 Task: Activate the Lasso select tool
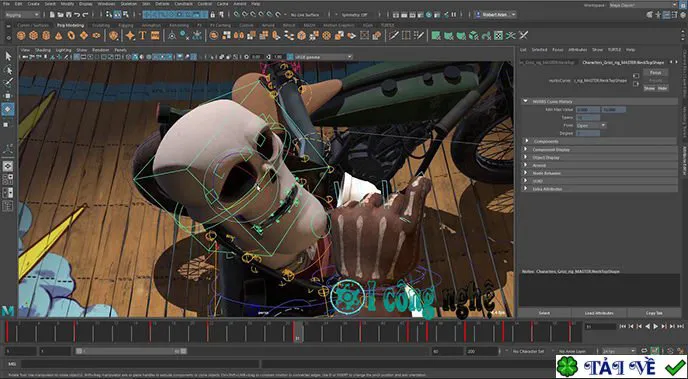[x=8, y=70]
